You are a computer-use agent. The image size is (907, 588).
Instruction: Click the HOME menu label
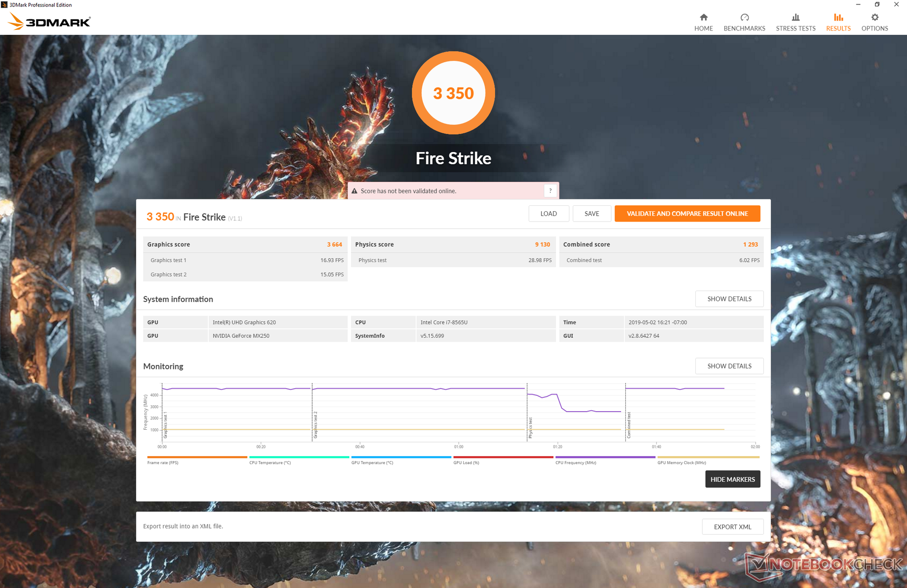(704, 28)
